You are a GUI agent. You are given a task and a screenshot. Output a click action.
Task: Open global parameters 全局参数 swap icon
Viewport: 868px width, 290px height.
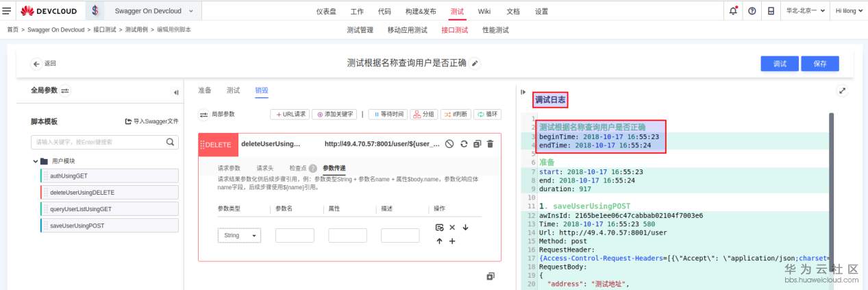65,90
